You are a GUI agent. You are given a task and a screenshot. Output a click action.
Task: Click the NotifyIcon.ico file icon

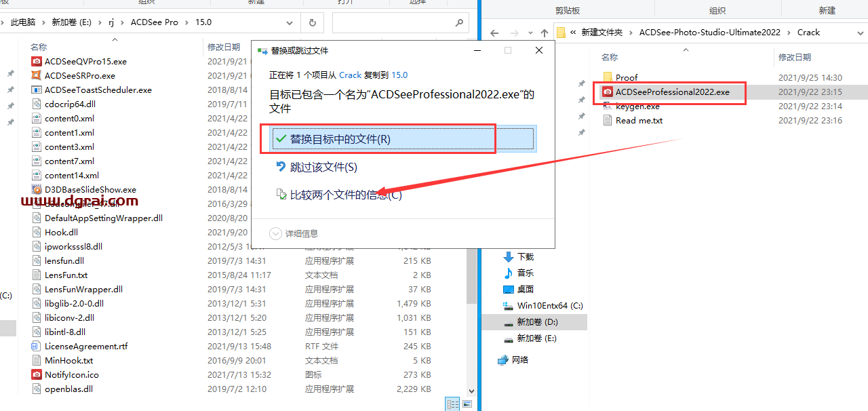[37, 374]
